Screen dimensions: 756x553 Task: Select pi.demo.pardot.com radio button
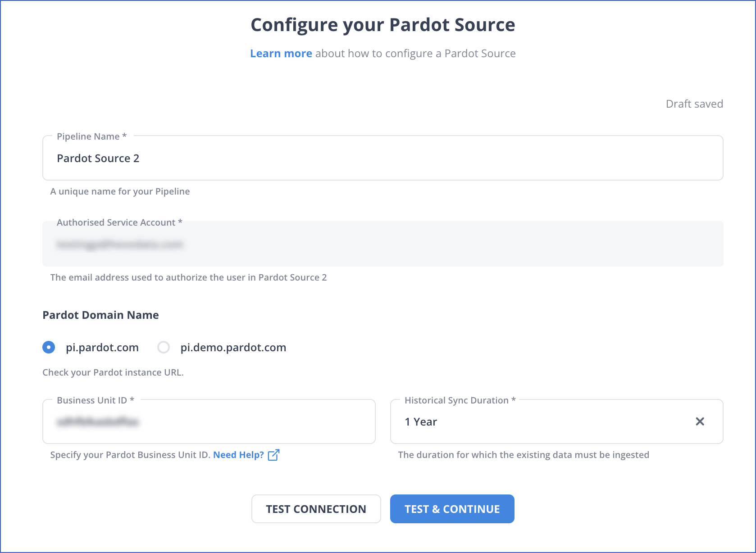[x=164, y=347]
